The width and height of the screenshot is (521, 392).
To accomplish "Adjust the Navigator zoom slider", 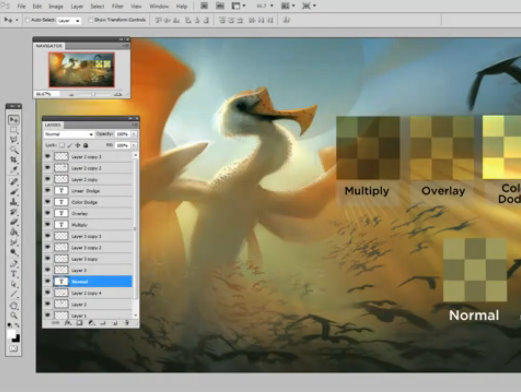I will click(94, 94).
